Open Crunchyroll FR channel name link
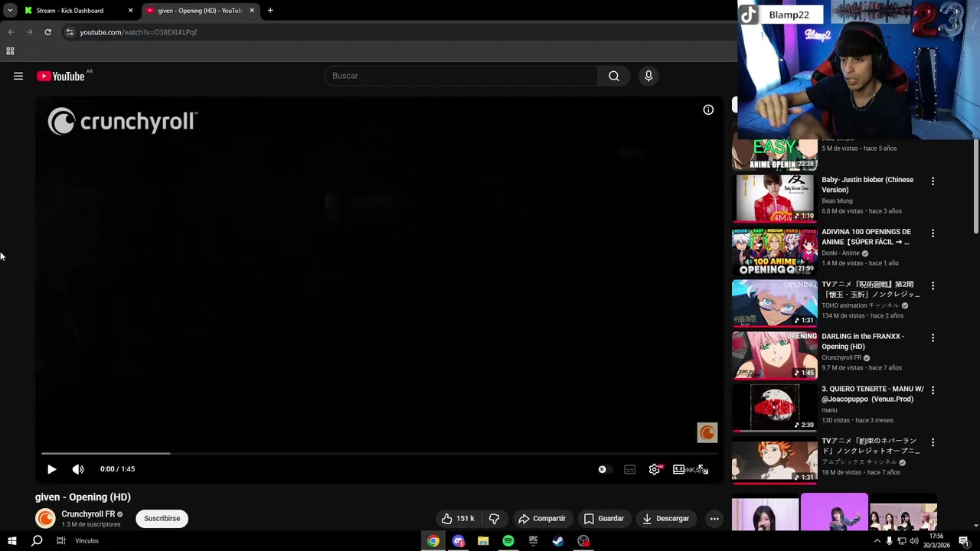 pos(88,514)
